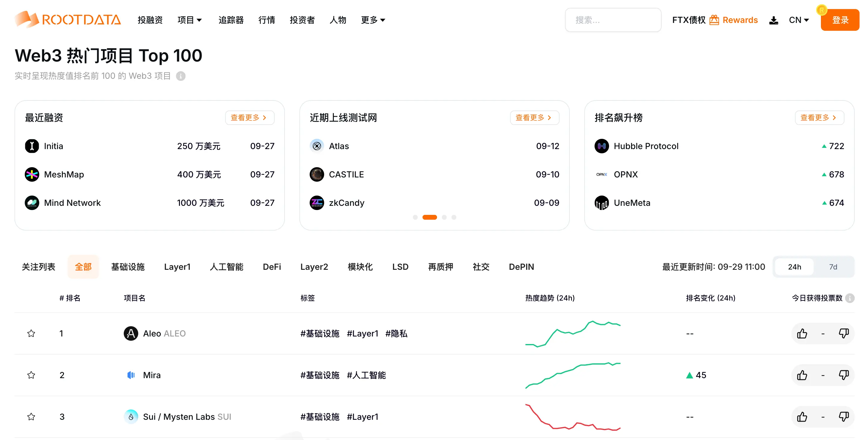The height and width of the screenshot is (440, 868).
Task: Select the Layer1 category tab
Action: coord(177,267)
